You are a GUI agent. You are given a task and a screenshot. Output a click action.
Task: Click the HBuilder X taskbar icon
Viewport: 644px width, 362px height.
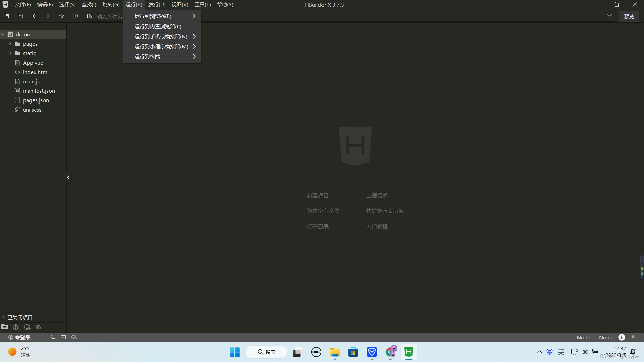coord(409,352)
